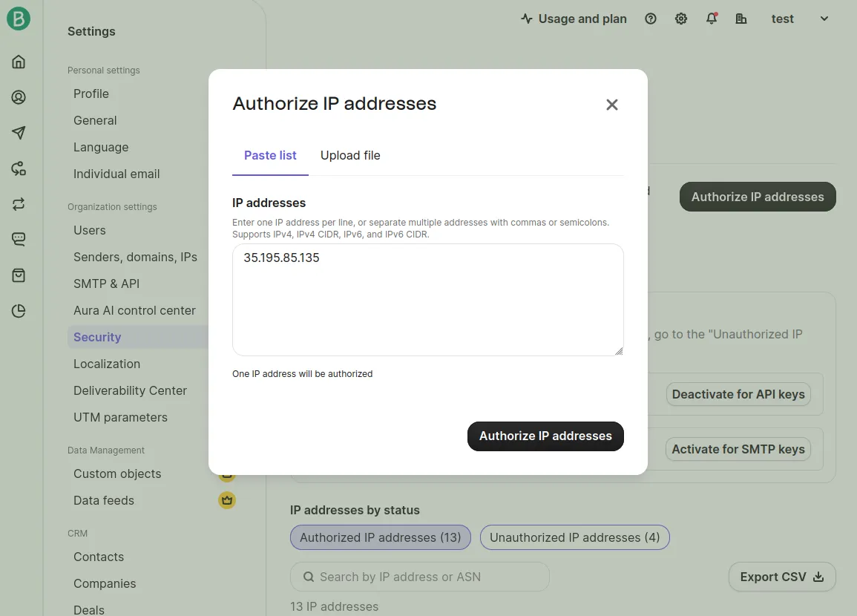Image resolution: width=857 pixels, height=616 pixels.
Task: Click the Export CSV button
Action: (x=782, y=577)
